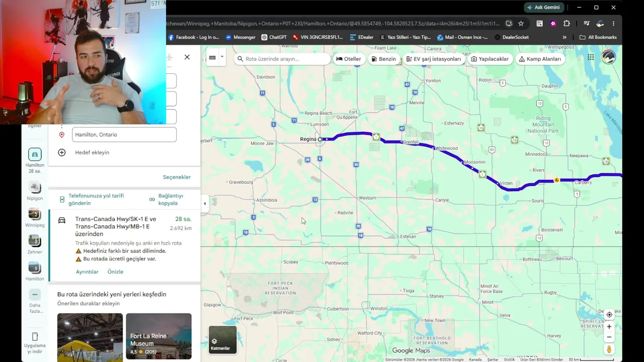Open Ayrıntılar for the route
Image resolution: width=644 pixels, height=362 pixels.
(87, 271)
